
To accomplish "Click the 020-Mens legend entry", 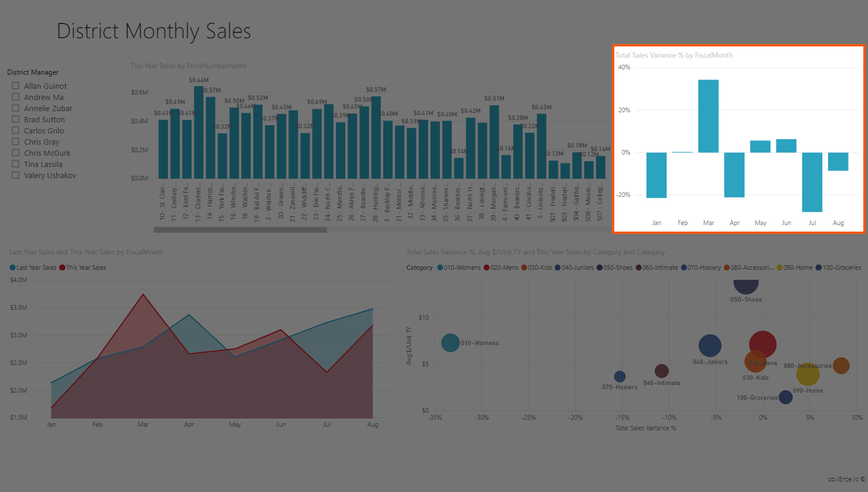I will click(501, 268).
